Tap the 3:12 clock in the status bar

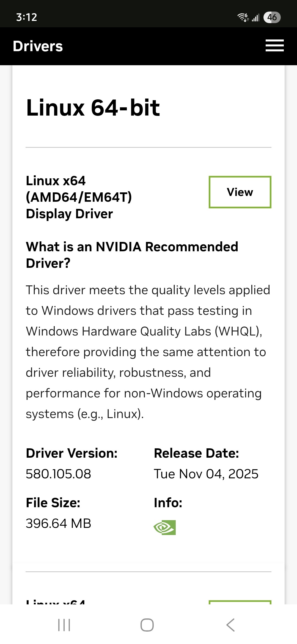pos(27,17)
